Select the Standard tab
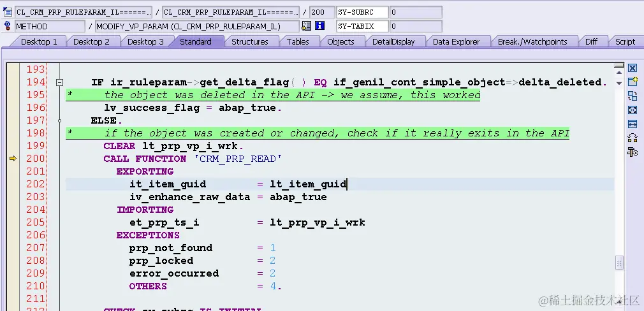This screenshot has width=644, height=311. pos(196,42)
